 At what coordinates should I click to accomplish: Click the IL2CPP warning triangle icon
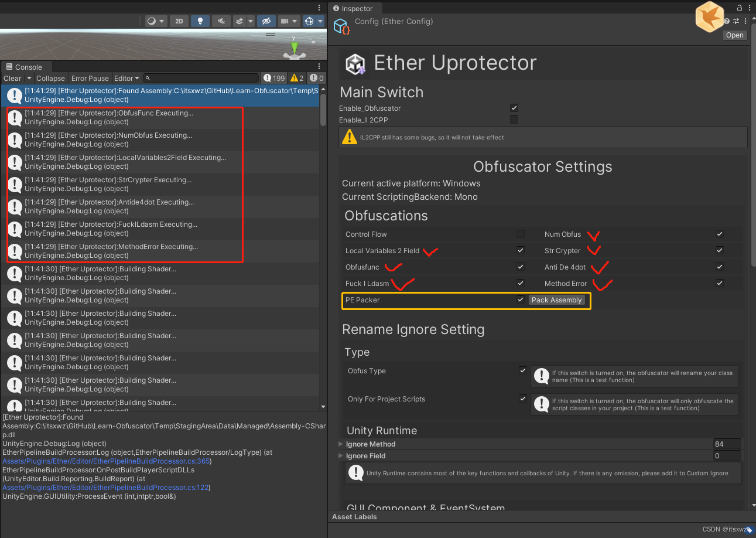pos(350,137)
